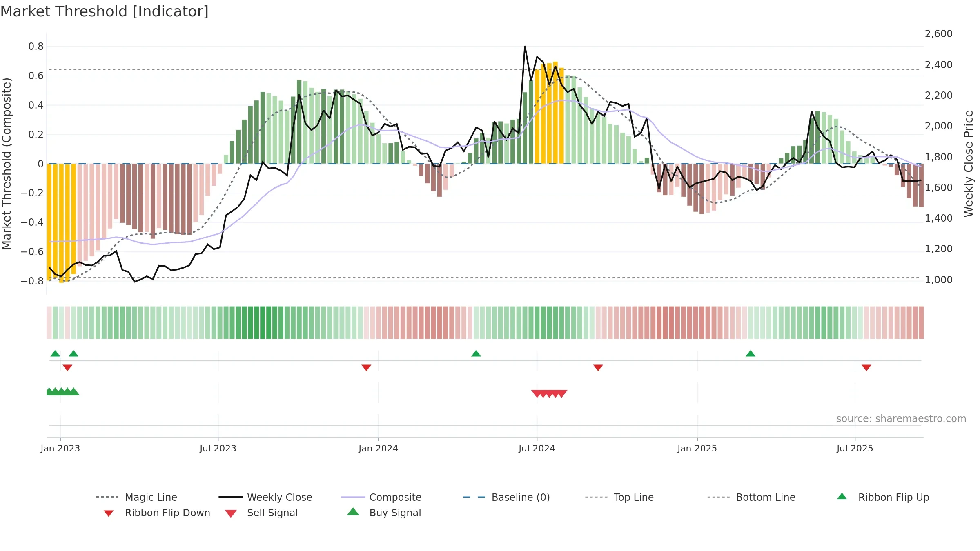The image size is (980, 551).
Task: Click the Market Threshold [Indicator] chart title
Action: (x=105, y=11)
